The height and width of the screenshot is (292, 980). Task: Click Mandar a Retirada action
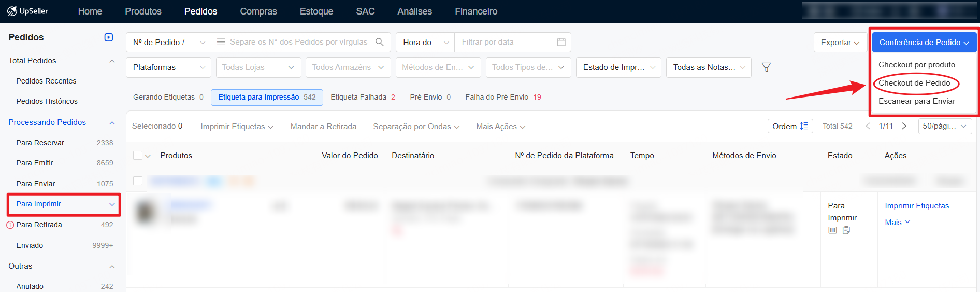(323, 127)
